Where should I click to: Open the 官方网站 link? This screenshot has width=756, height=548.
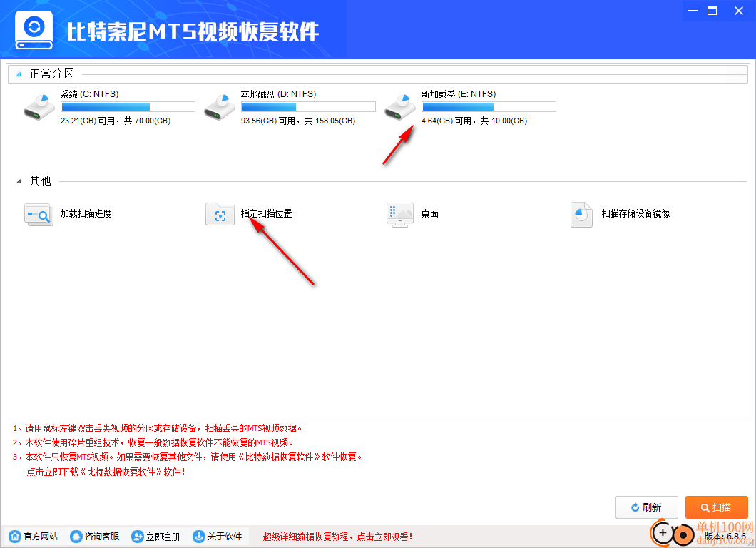click(x=41, y=536)
